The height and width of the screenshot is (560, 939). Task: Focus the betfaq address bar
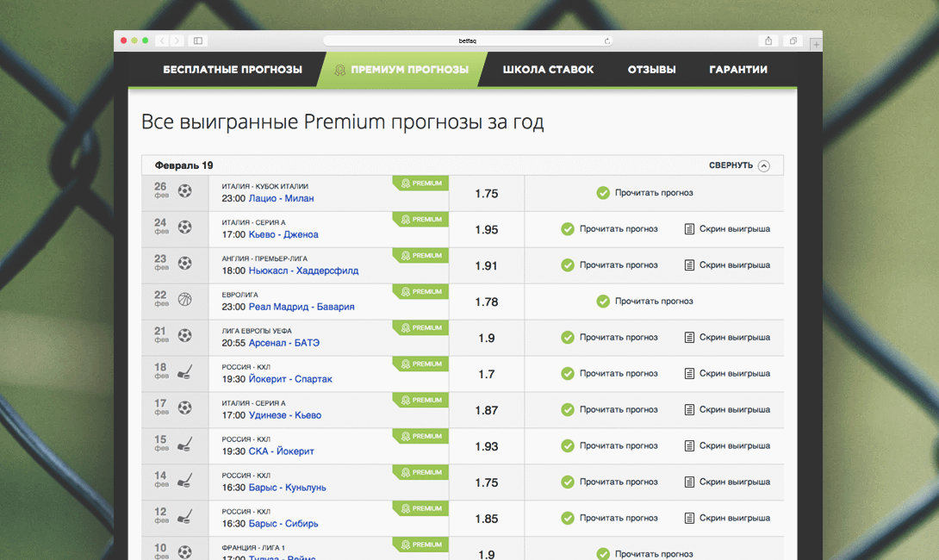click(467, 40)
